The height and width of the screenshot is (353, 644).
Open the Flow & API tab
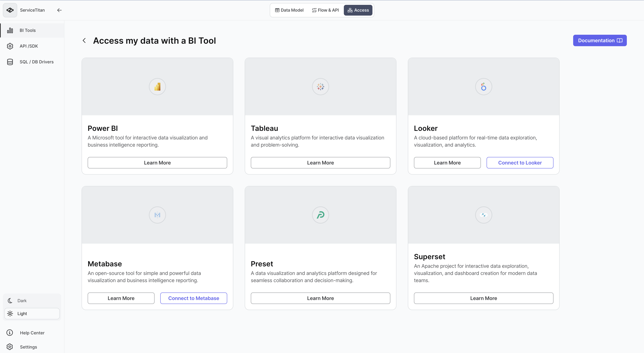click(x=325, y=10)
